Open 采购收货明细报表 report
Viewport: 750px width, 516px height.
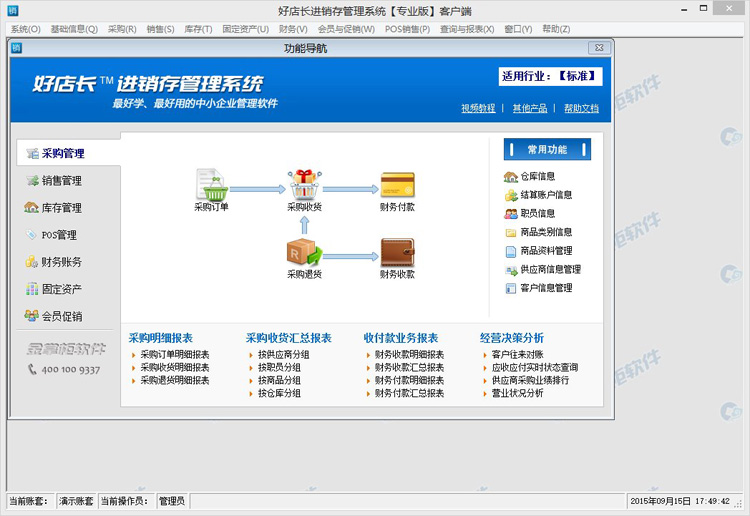(x=175, y=367)
